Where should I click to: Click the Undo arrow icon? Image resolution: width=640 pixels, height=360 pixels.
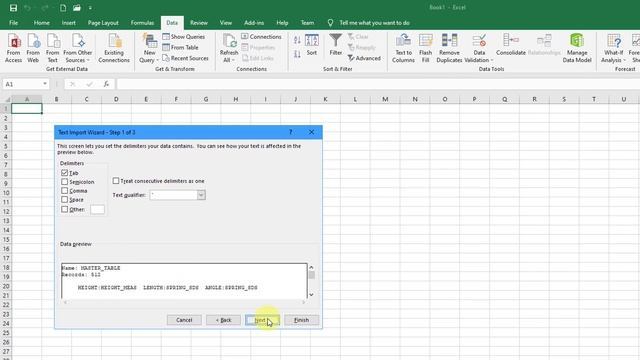click(x=27, y=8)
